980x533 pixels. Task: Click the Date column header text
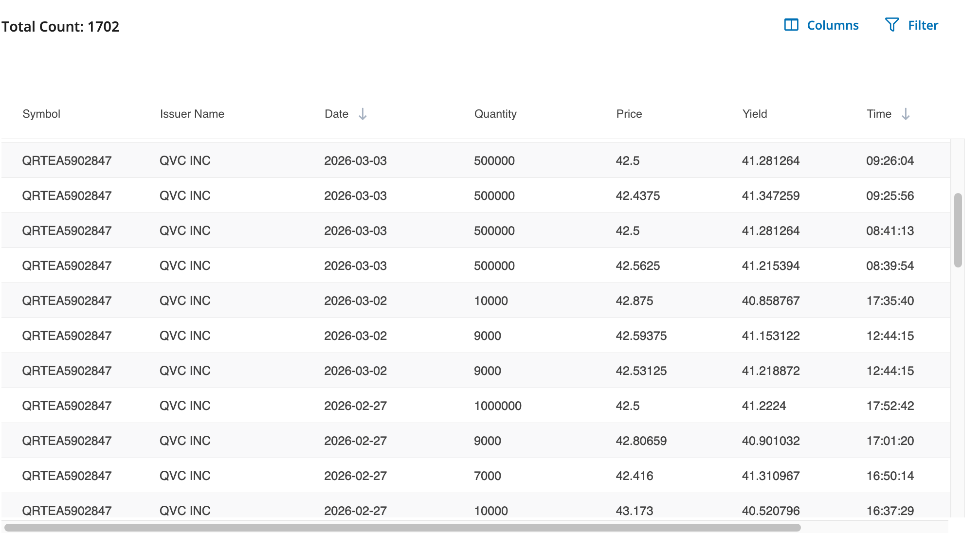click(337, 114)
